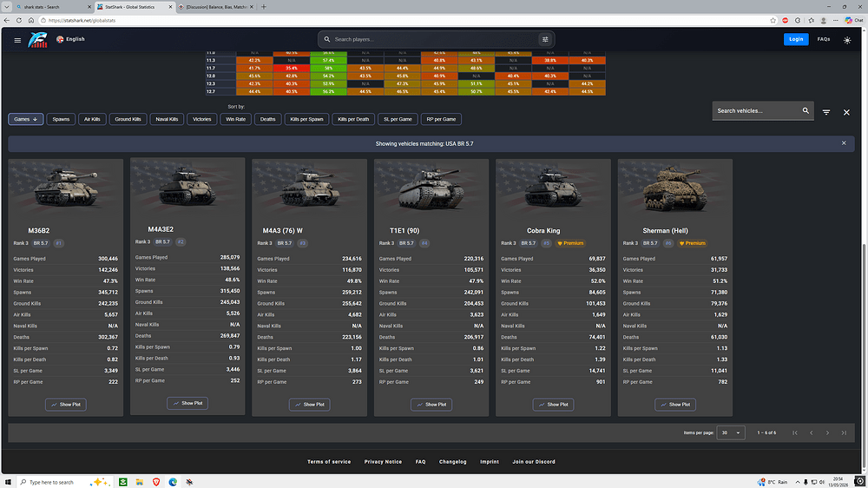Open Imprint link
This screenshot has height=488, width=868.
[490, 461]
